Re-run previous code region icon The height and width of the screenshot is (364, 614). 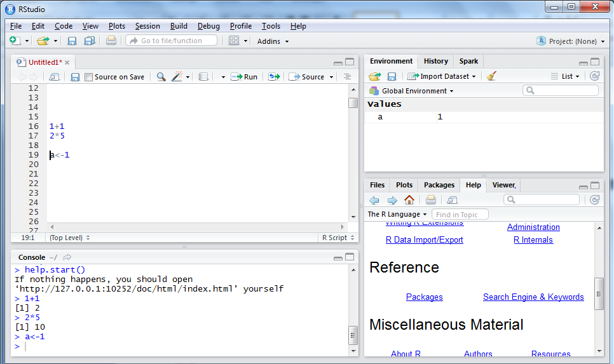[274, 77]
